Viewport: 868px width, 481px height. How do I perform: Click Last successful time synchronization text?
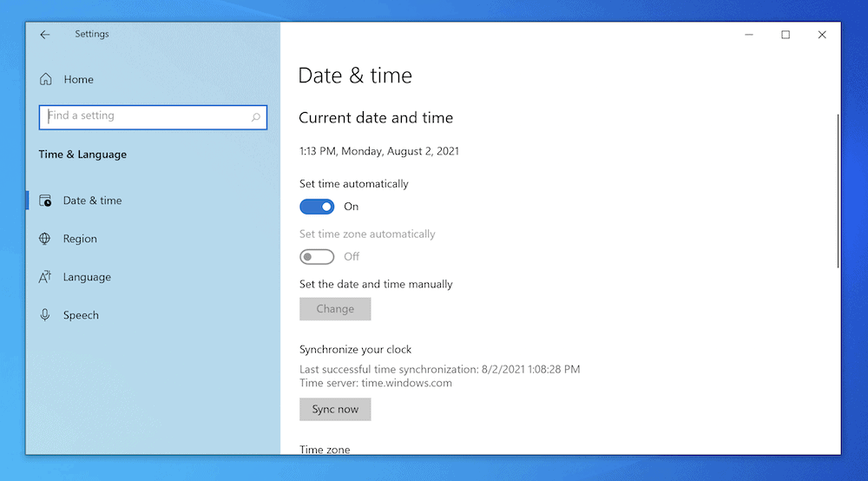(x=439, y=369)
